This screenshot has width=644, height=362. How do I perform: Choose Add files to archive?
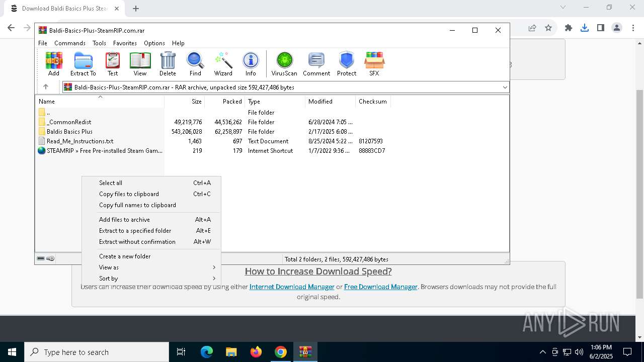(x=151, y=220)
